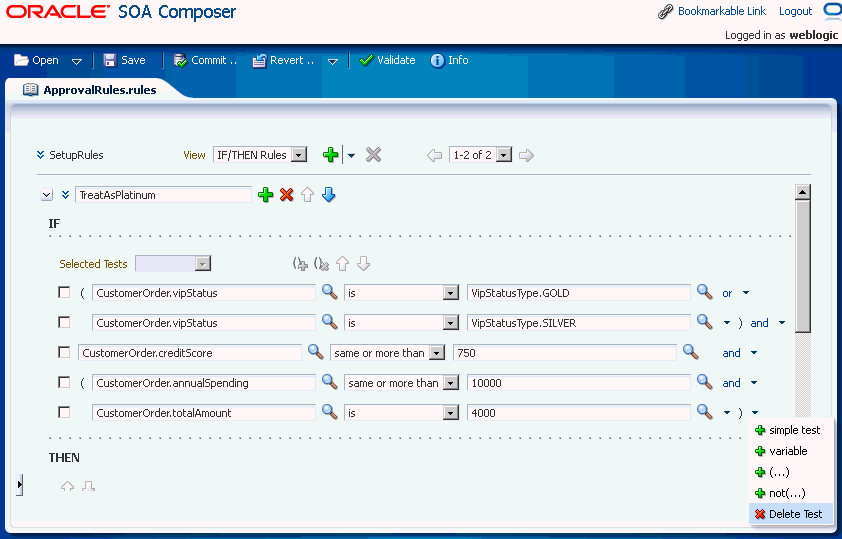Expand the Open dropdown arrow
842x539 pixels.
click(x=77, y=61)
